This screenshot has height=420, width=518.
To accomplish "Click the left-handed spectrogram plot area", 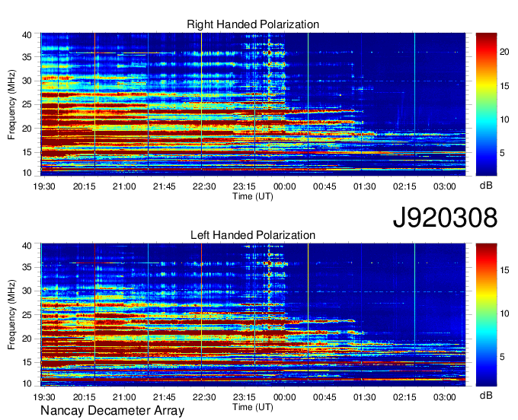I will point(253,315).
